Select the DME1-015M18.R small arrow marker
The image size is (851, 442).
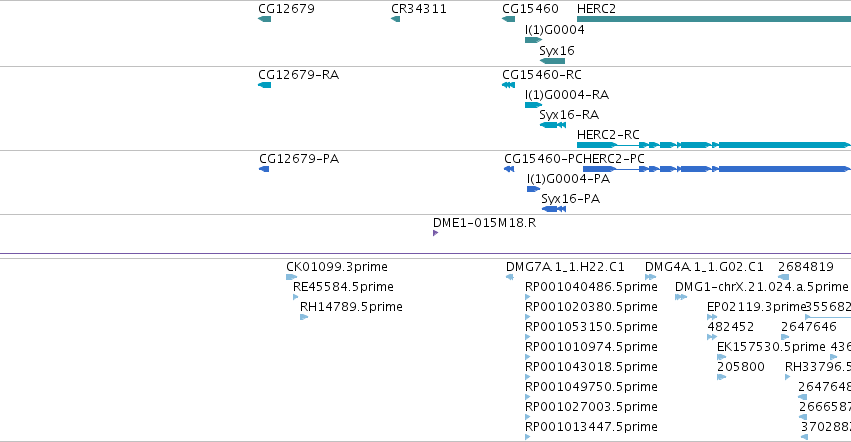435,233
